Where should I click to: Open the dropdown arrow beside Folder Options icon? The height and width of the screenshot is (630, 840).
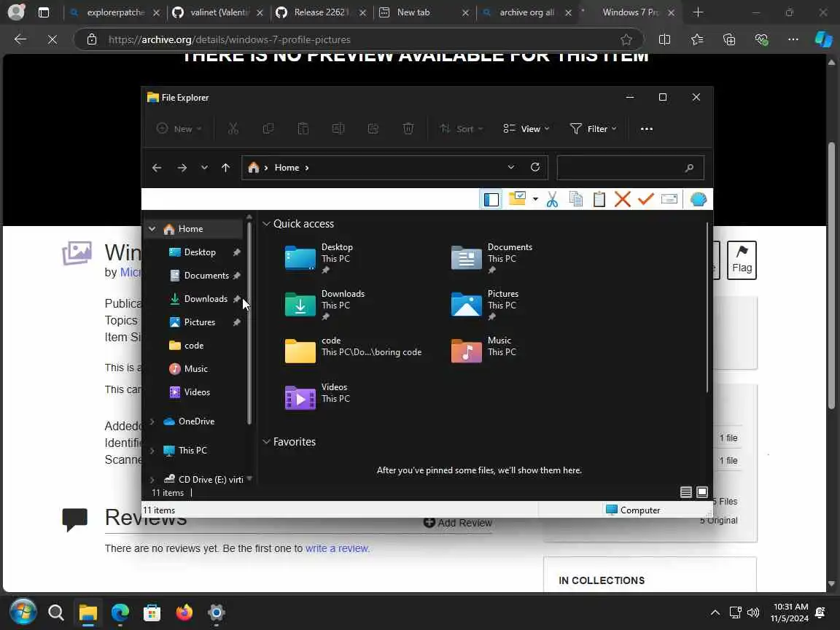click(535, 199)
